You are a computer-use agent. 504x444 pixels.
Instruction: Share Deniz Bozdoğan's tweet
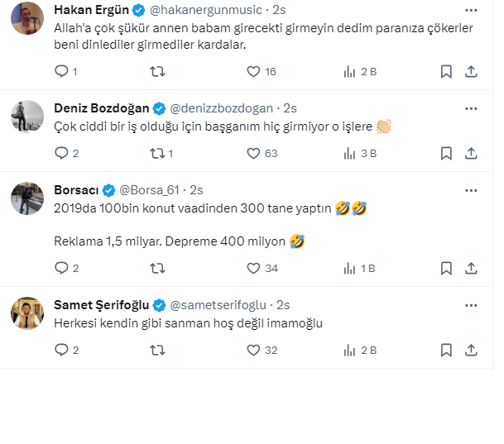(471, 153)
